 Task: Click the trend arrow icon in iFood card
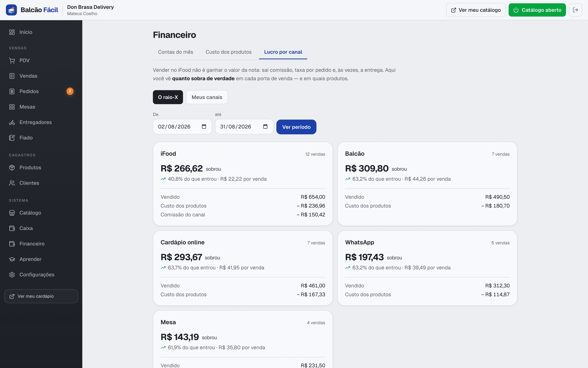coord(163,179)
